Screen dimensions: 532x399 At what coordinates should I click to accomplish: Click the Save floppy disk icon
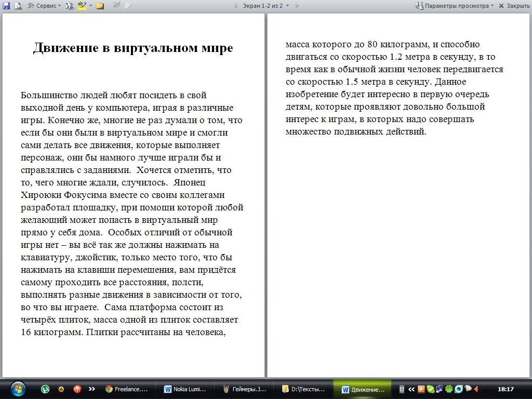click(6, 5)
